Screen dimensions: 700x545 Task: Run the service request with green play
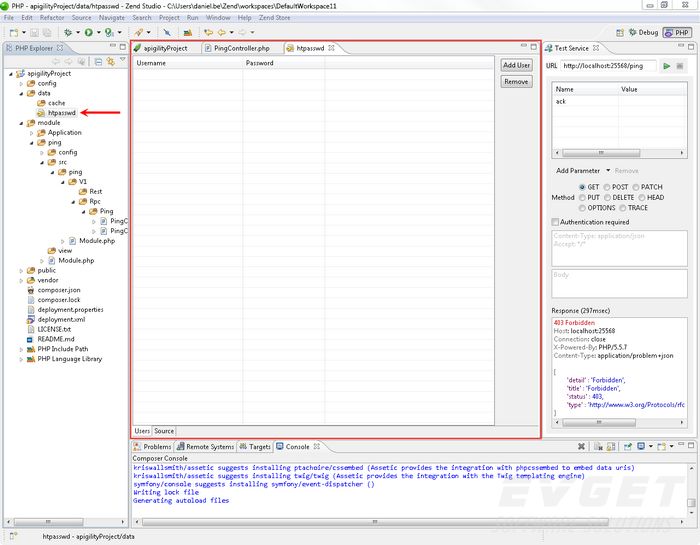click(x=667, y=66)
